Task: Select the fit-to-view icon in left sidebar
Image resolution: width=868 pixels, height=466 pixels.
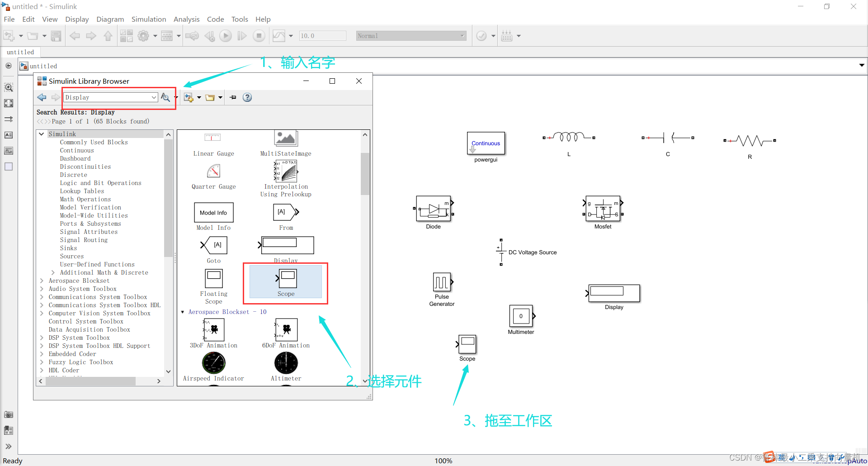Action: pos(9,103)
